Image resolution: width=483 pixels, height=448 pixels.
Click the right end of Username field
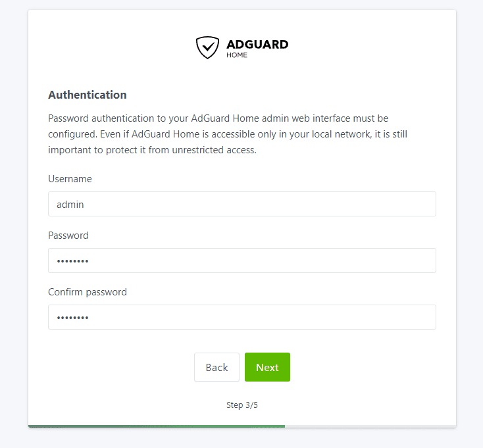click(x=421, y=204)
